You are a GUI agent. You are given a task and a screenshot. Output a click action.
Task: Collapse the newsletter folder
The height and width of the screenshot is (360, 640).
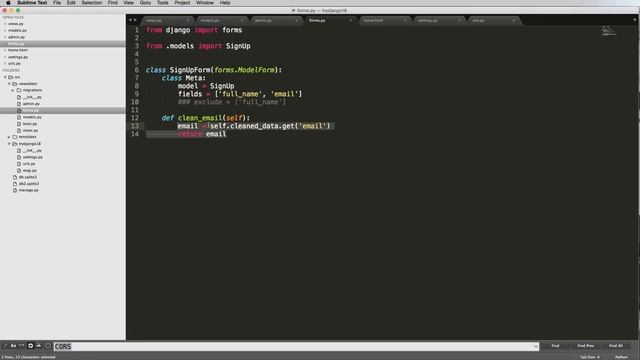coord(9,84)
